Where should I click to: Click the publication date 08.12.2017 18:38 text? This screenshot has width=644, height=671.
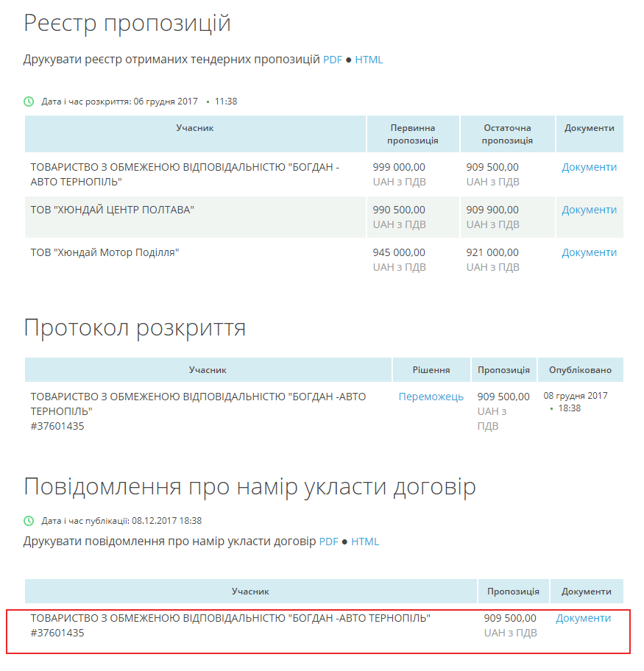click(x=166, y=521)
